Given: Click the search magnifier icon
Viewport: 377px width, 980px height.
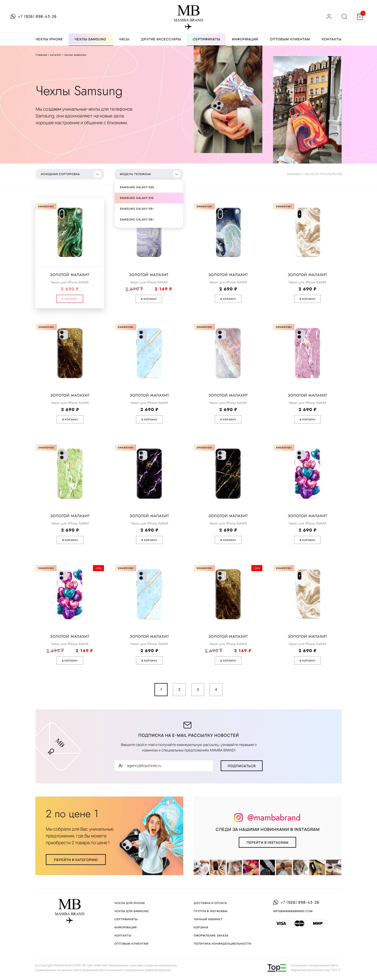Looking at the screenshot, I should tap(344, 17).
